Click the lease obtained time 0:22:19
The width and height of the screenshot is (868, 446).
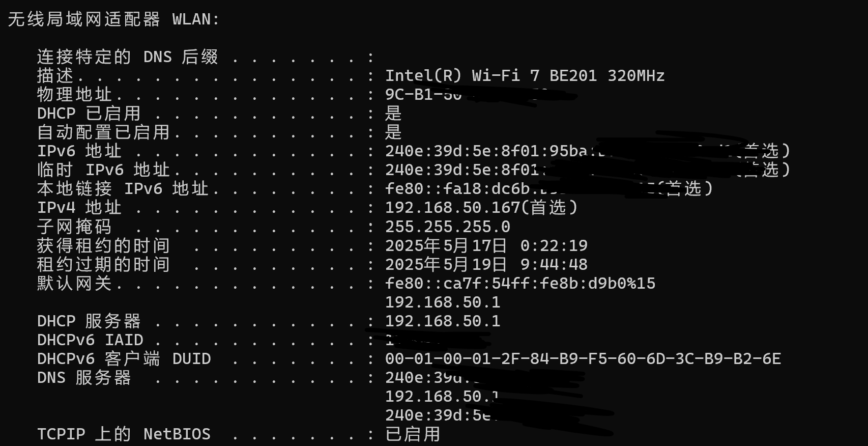(x=554, y=246)
